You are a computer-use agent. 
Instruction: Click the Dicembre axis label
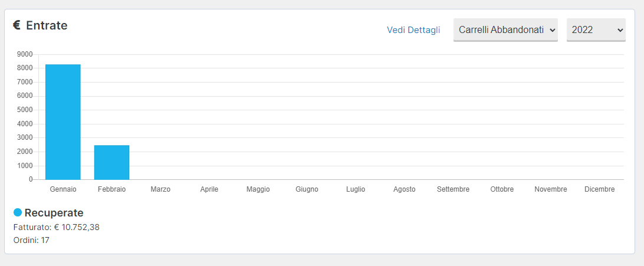600,189
